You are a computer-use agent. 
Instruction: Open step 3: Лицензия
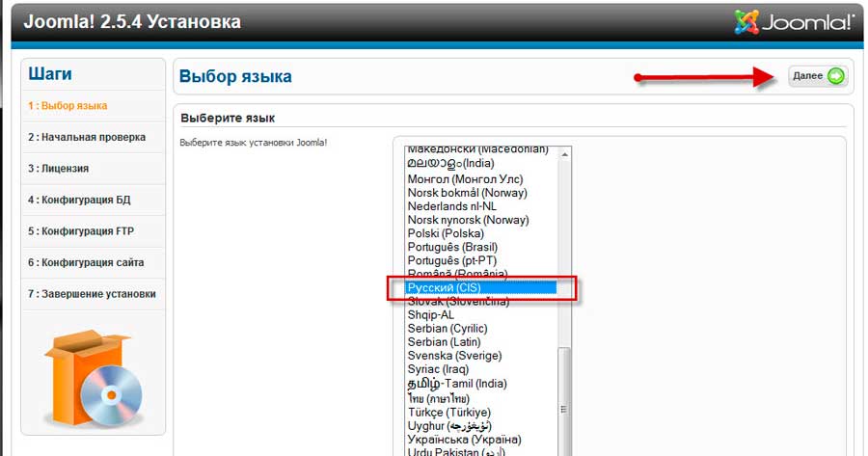(x=58, y=169)
